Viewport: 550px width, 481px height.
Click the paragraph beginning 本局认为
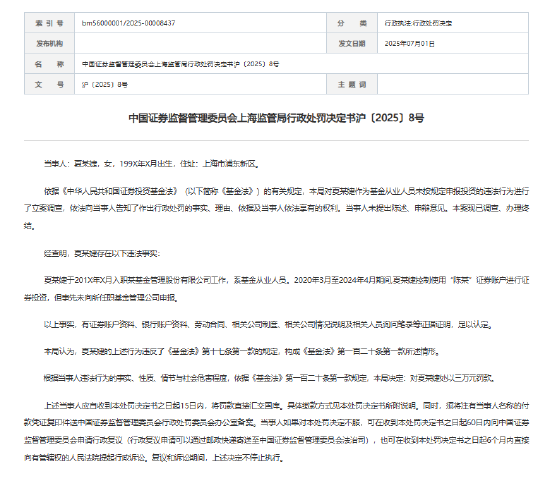pos(241,351)
